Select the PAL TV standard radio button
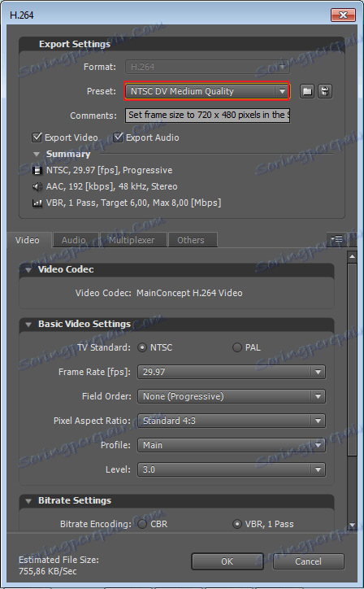364x589 pixels. click(x=236, y=347)
